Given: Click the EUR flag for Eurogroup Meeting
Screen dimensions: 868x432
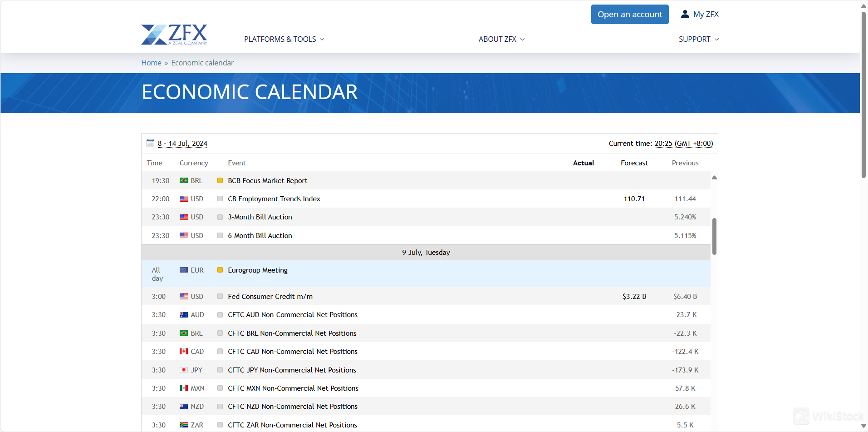Looking at the screenshot, I should pos(184,270).
